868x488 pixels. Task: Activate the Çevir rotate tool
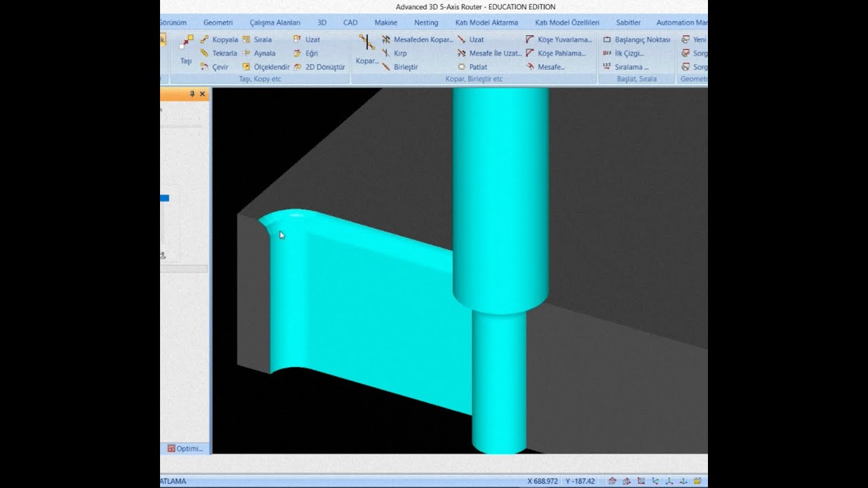point(214,67)
